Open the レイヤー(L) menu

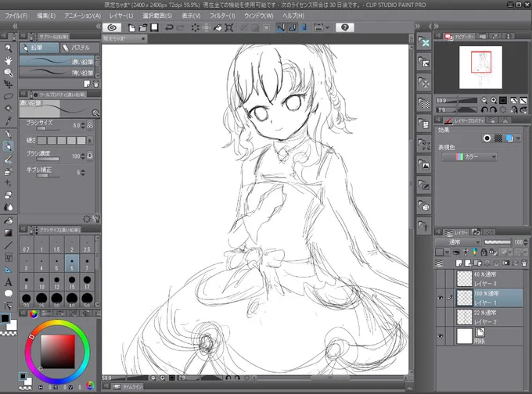point(121,16)
